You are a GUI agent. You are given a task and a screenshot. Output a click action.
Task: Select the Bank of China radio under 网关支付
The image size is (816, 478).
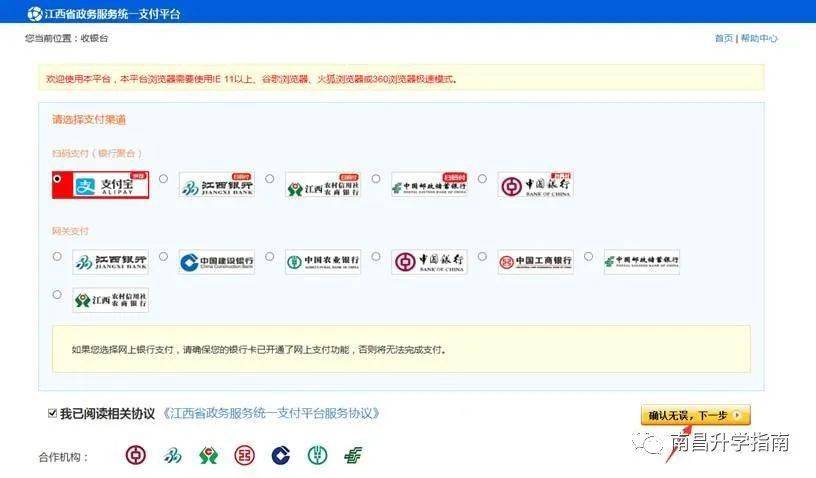coord(376,256)
